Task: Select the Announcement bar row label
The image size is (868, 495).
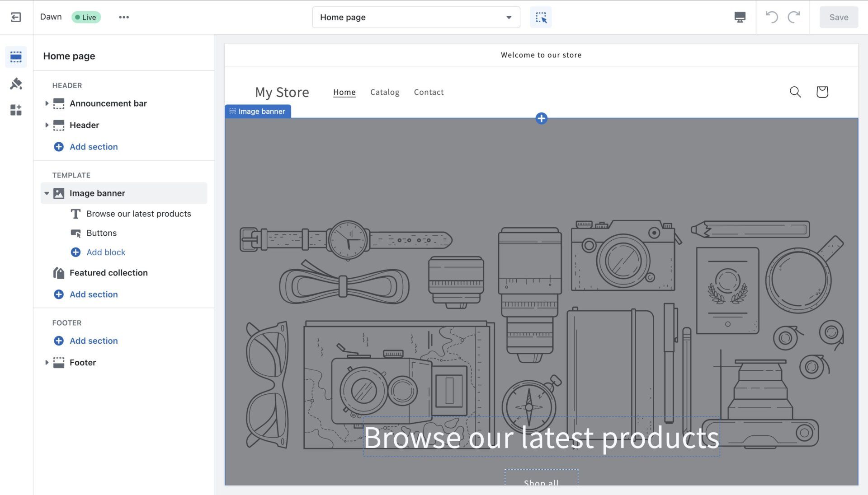Action: point(108,103)
